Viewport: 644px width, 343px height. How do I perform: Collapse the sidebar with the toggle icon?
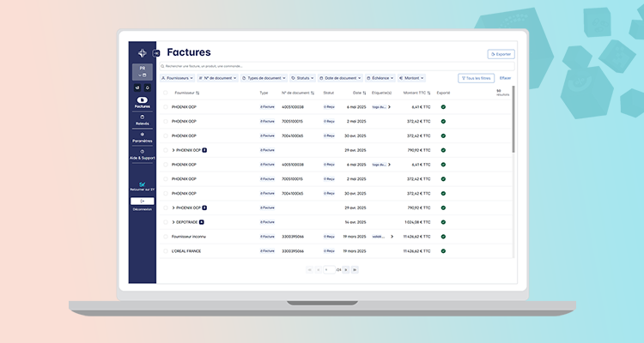(x=156, y=53)
